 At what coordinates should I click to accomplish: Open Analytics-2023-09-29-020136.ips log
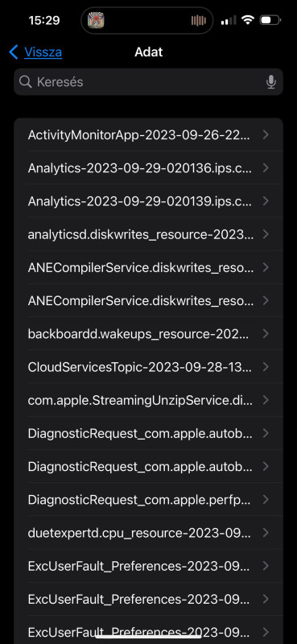click(x=148, y=167)
